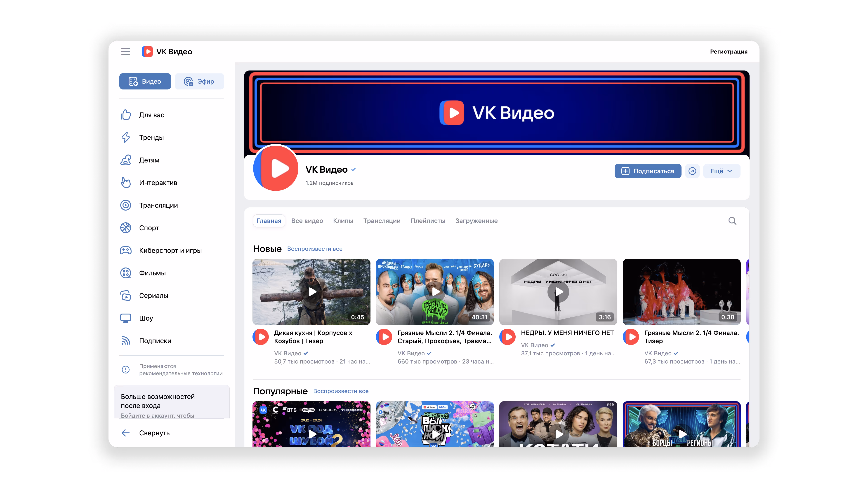Open Для вас thumbs-up icon
Screen dimensions: 868x488
[x=126, y=115]
